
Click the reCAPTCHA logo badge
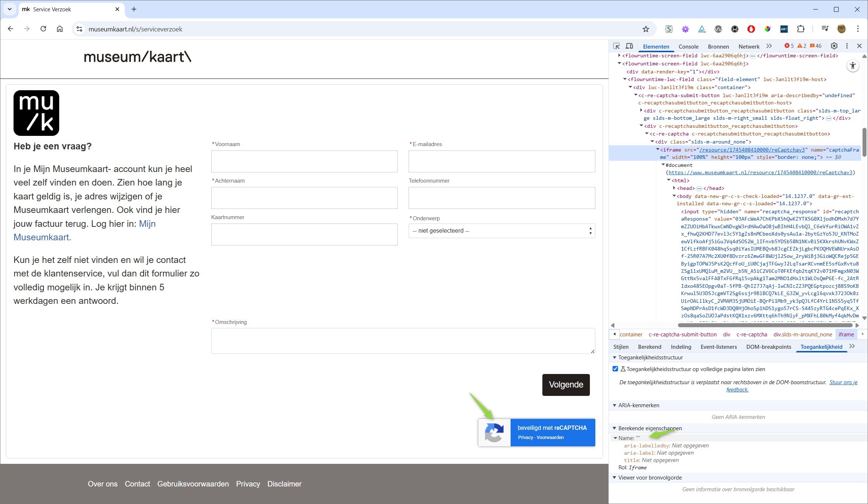494,432
